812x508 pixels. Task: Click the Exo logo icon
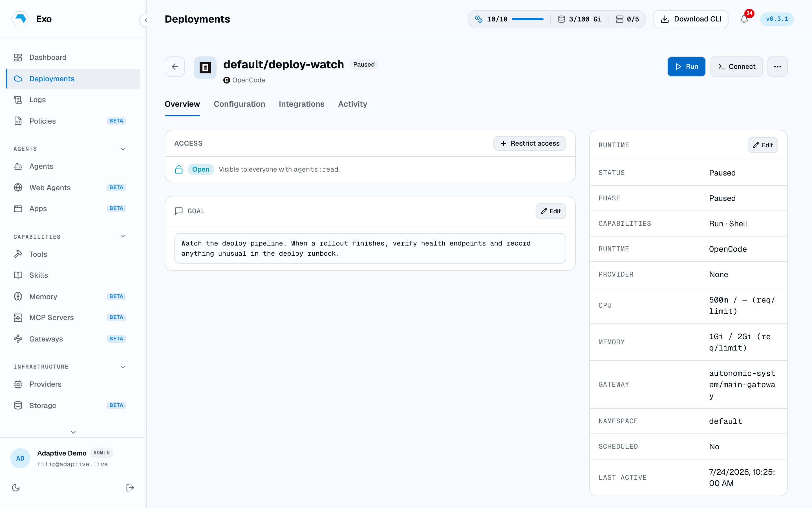[x=21, y=19]
